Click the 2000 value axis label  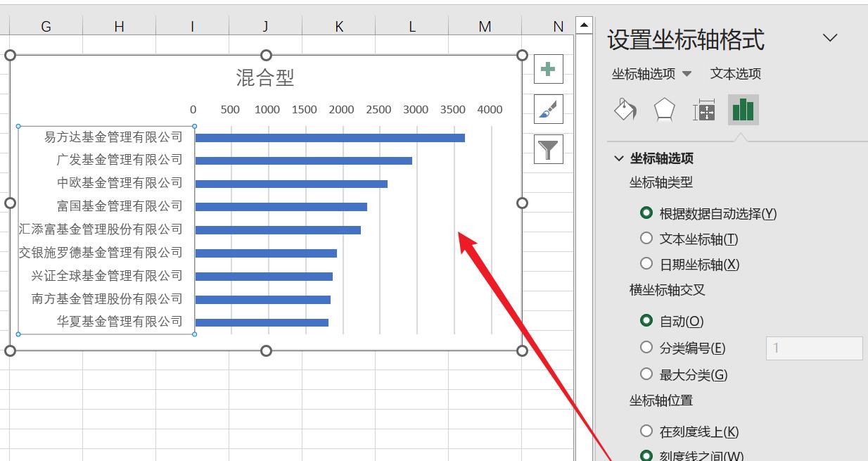pos(342,109)
